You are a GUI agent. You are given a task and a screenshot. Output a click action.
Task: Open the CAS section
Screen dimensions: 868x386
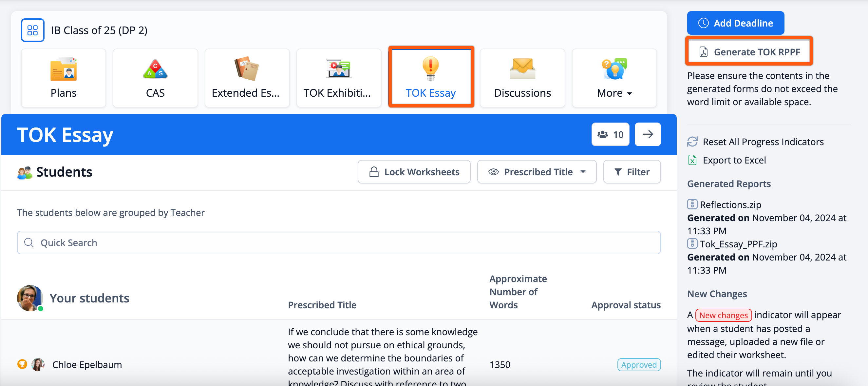click(155, 78)
